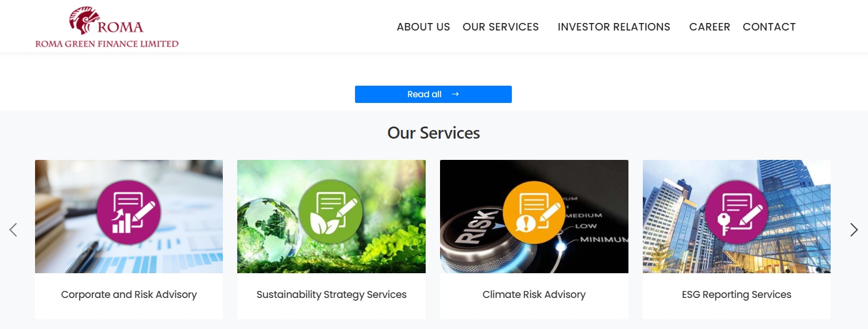
Task: Click the Roma Green Finance logo
Action: point(107,27)
